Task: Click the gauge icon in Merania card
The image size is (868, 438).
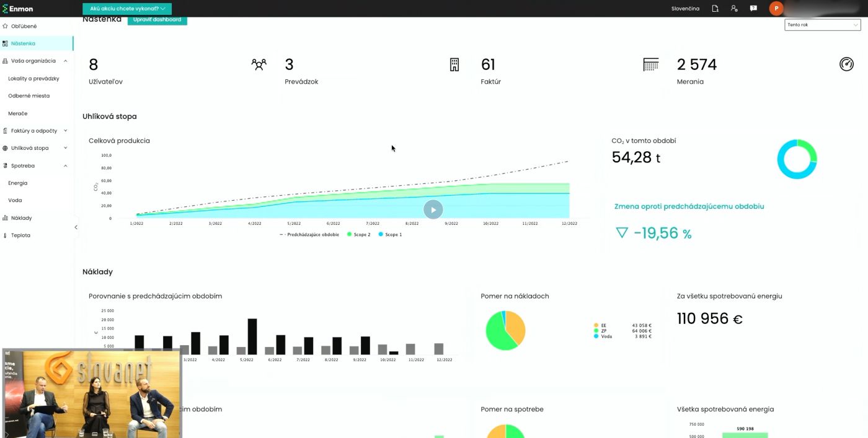Action: coord(846,64)
